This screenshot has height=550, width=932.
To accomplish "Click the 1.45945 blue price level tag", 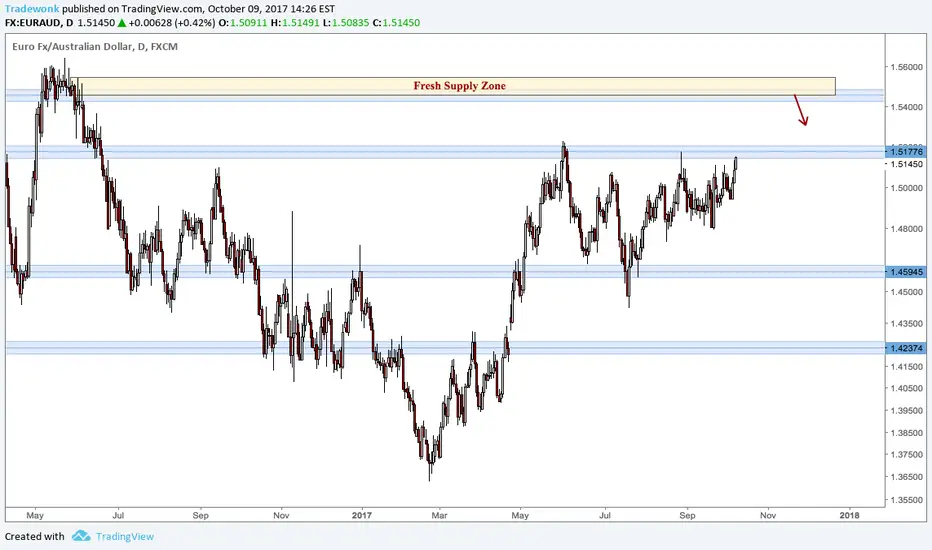I will point(906,272).
